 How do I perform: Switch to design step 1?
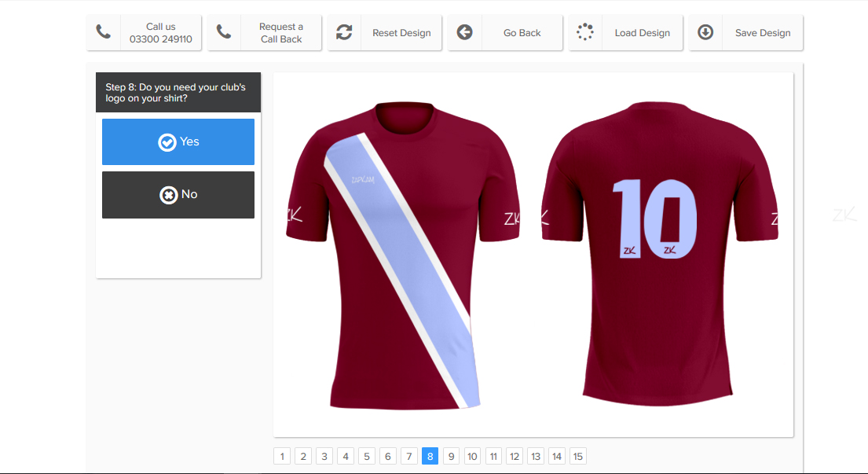282,456
